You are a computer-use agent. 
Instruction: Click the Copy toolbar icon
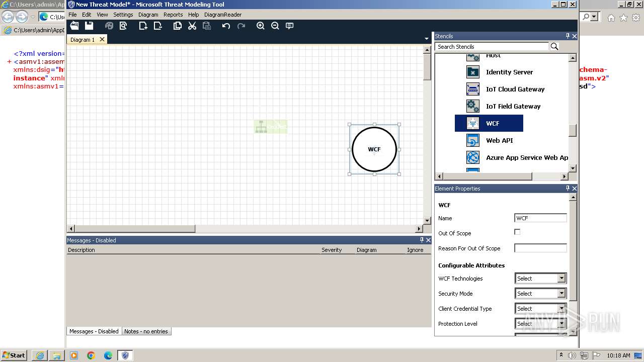[178, 26]
